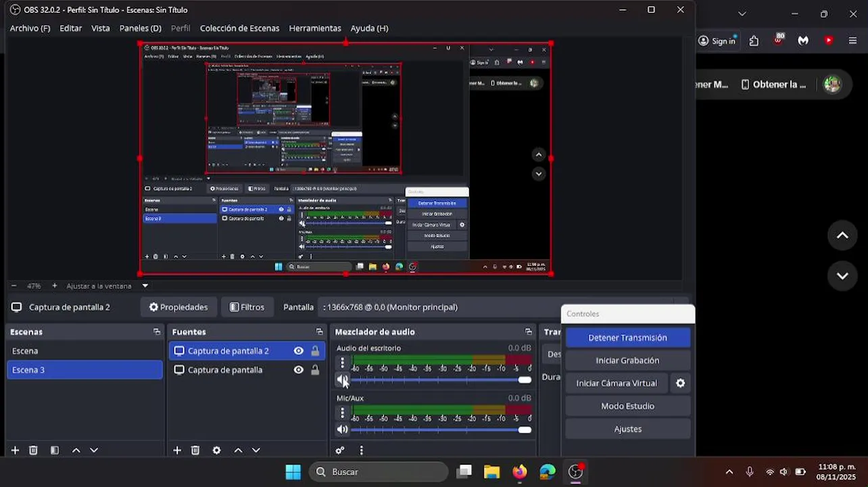Screen dimensions: 868x487
Task: Zoom out preview with minus icon
Action: click(x=14, y=285)
